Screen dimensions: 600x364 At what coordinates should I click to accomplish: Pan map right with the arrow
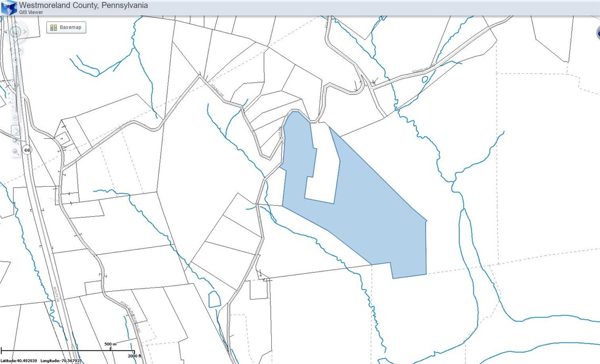(25, 32)
